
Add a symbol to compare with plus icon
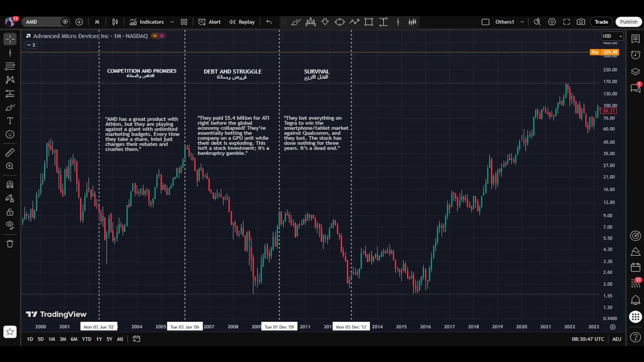coord(79,22)
